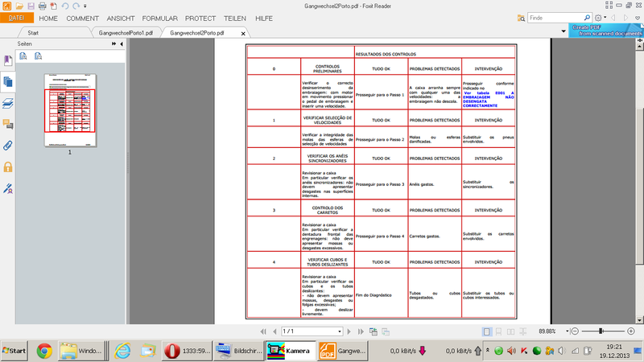Viewport: 644px width, 362px height.
Task: Show the Comments panel in sidebar
Action: click(x=8, y=124)
